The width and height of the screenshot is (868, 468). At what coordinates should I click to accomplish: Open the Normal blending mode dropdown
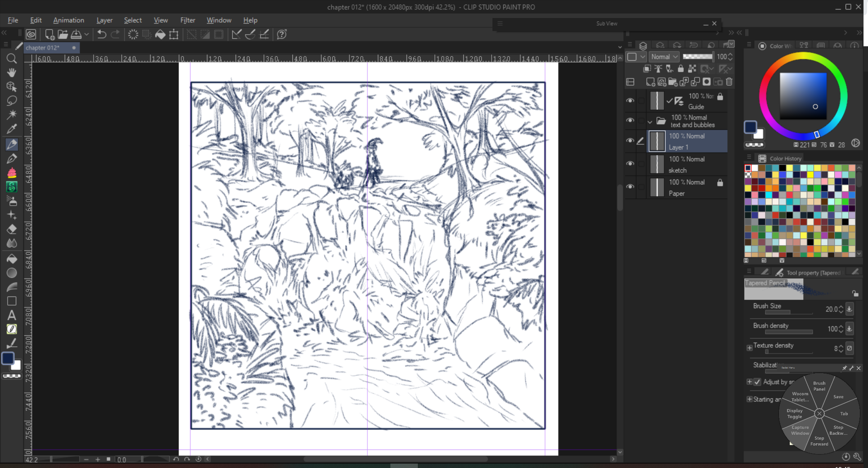664,57
